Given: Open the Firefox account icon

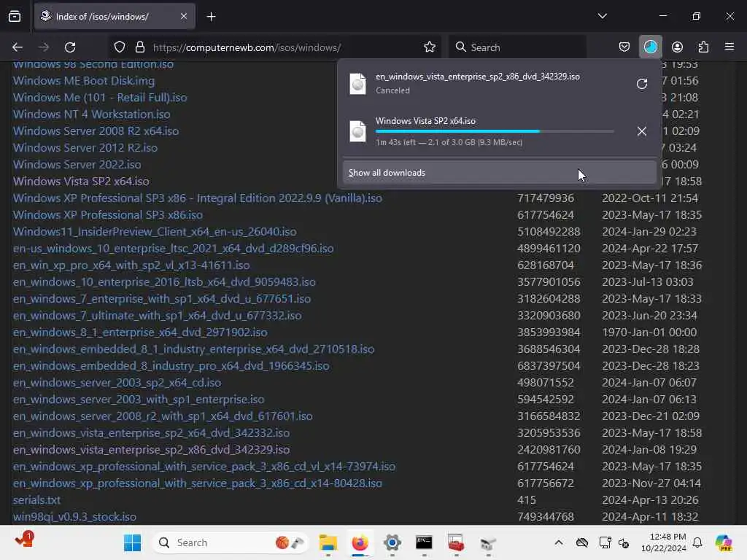Looking at the screenshot, I should pyautogui.click(x=677, y=47).
